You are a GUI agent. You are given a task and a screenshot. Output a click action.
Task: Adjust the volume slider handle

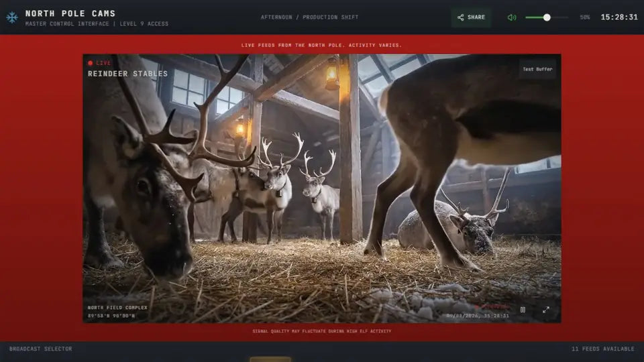[547, 17]
